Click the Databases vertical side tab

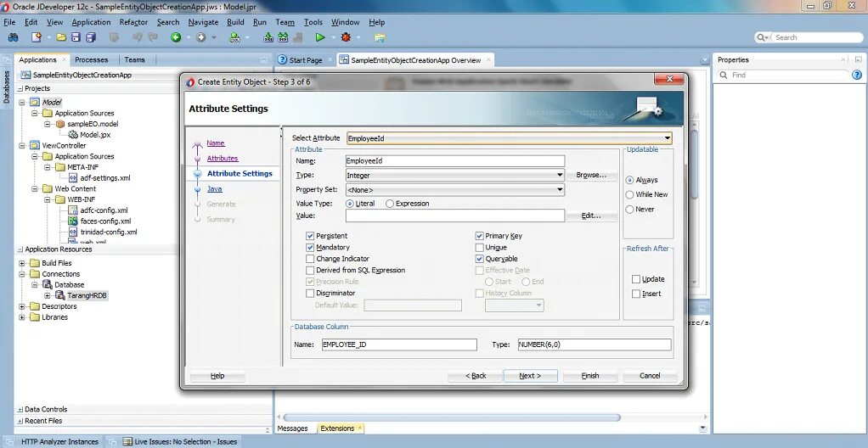(6, 87)
